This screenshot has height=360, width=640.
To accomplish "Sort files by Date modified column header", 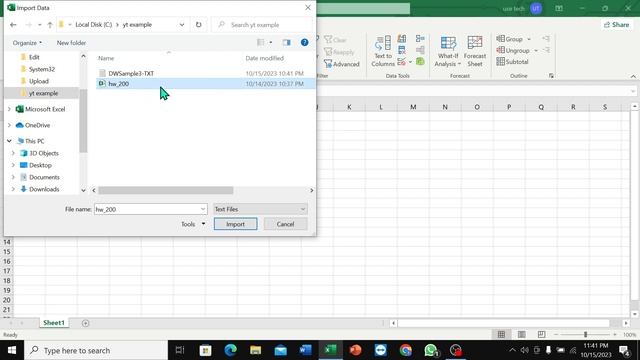I will coord(264,58).
